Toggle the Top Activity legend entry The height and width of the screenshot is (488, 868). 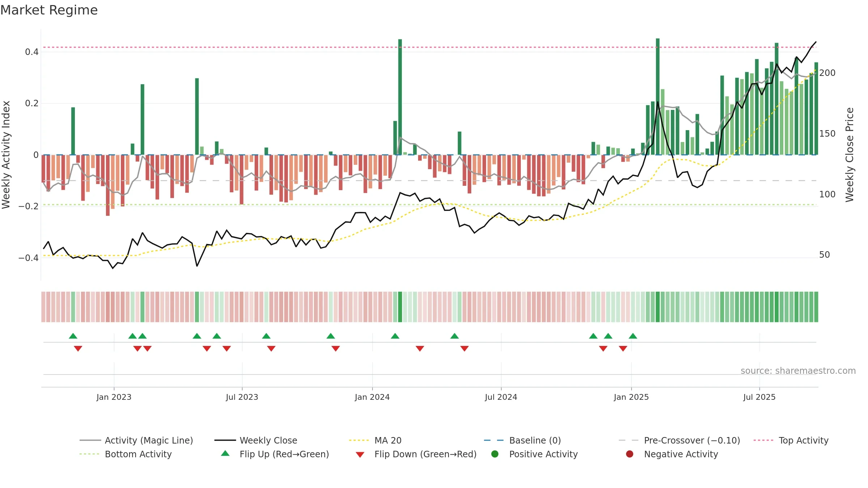(x=791, y=440)
